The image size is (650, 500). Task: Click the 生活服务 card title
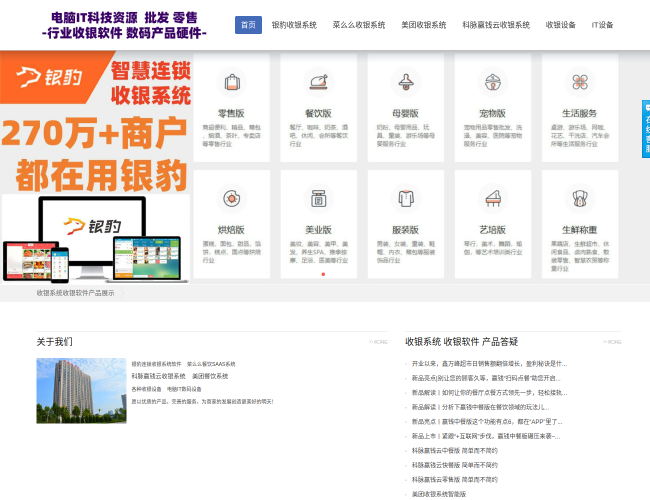580,113
